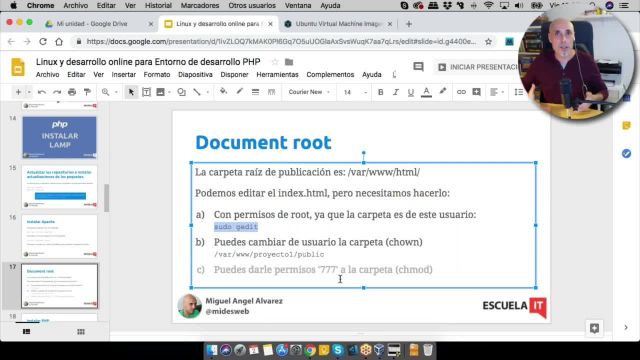Click the Insert image icon
The width and height of the screenshot is (640, 360).
point(160,92)
